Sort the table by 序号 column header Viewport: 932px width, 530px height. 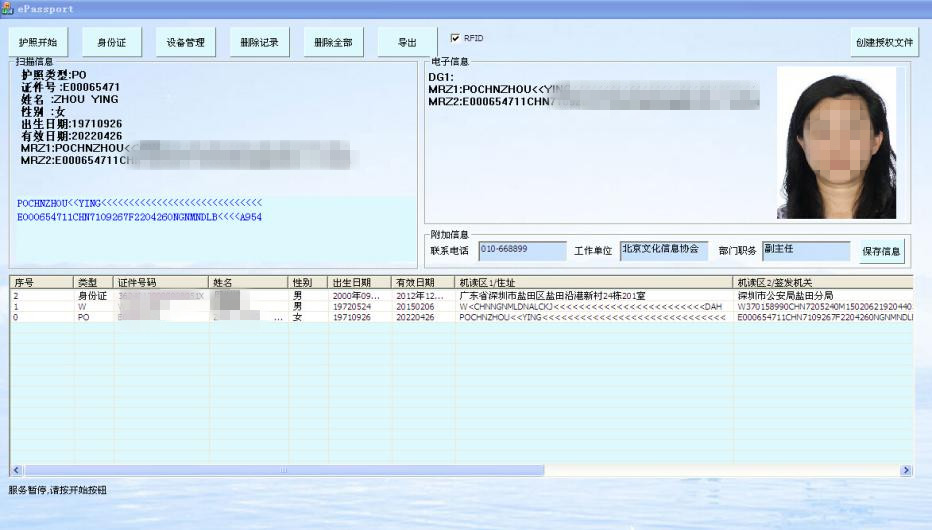coord(40,283)
